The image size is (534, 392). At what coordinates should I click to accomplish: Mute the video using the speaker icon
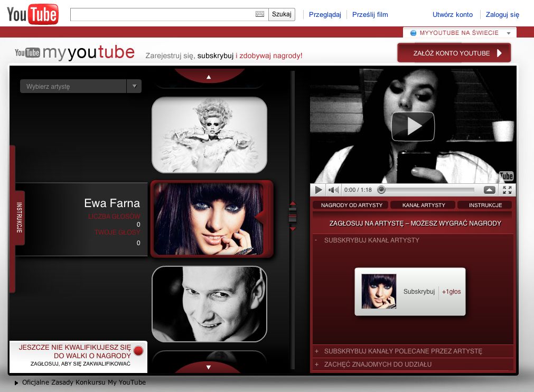(x=333, y=190)
